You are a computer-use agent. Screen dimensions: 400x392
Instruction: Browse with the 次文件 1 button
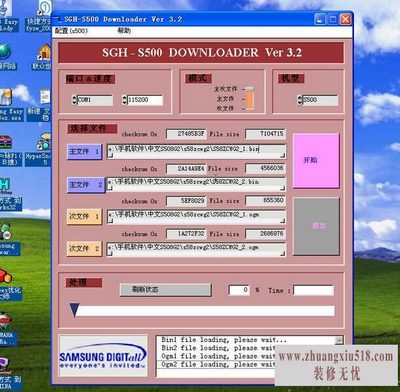84,217
